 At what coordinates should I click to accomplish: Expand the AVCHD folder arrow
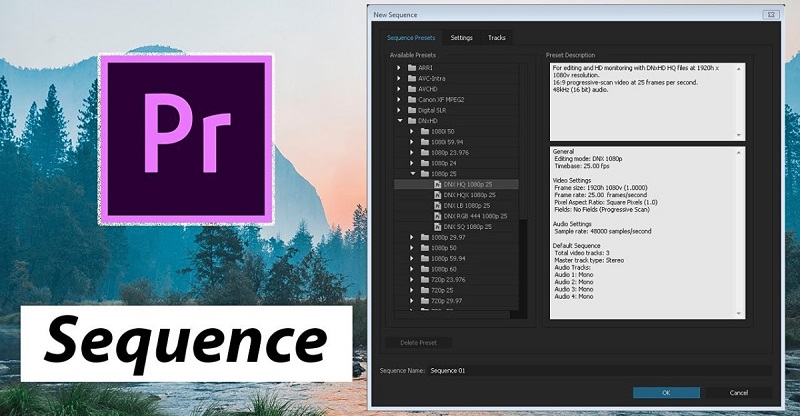pyautogui.click(x=399, y=89)
